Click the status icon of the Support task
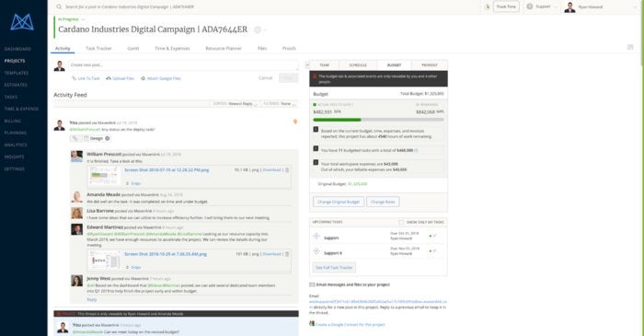 click(316, 237)
